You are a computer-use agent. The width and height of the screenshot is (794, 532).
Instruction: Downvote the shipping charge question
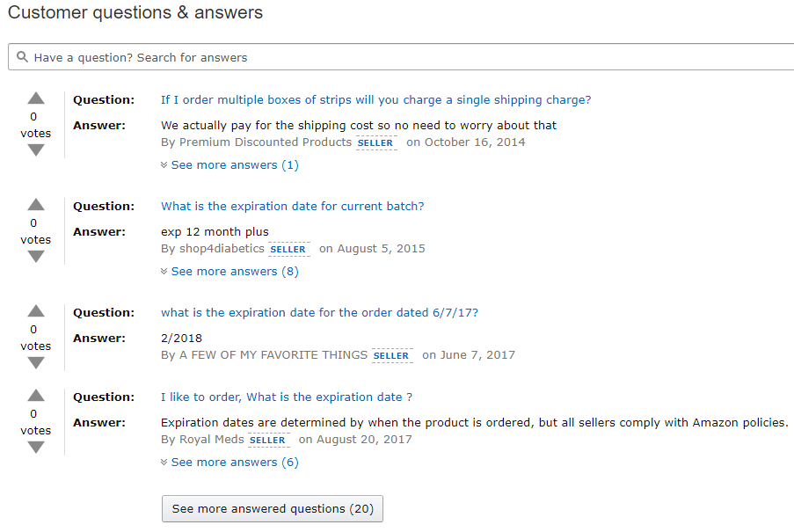35,149
